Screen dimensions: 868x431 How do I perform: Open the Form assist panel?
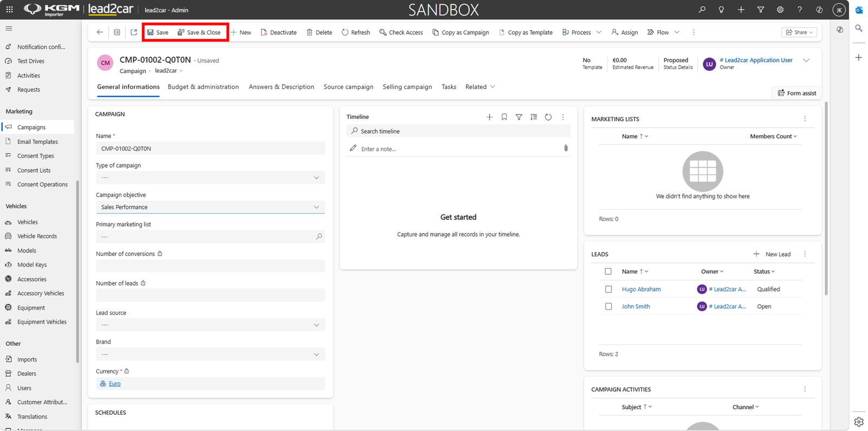tap(797, 93)
